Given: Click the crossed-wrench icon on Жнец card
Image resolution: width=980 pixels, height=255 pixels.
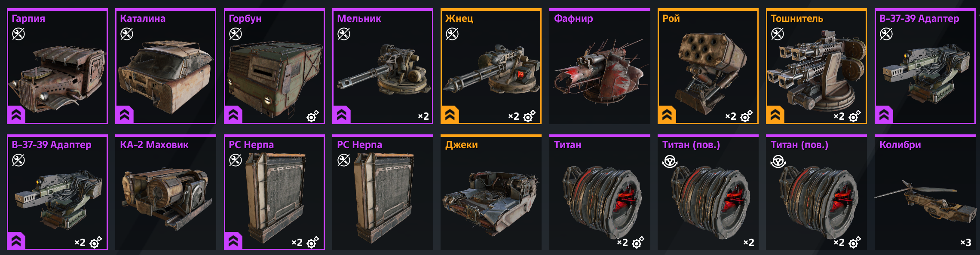Looking at the screenshot, I should (x=452, y=33).
